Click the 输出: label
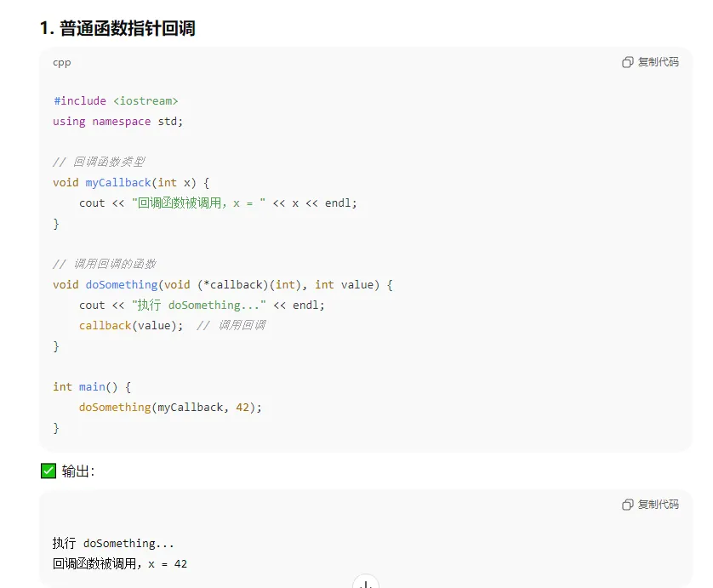 78,471
